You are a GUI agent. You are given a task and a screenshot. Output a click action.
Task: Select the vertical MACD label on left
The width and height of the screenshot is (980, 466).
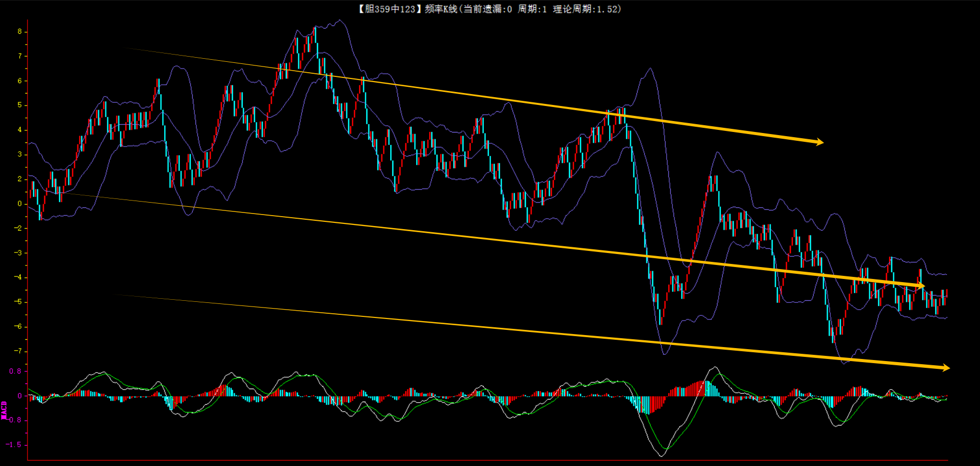click(4, 410)
